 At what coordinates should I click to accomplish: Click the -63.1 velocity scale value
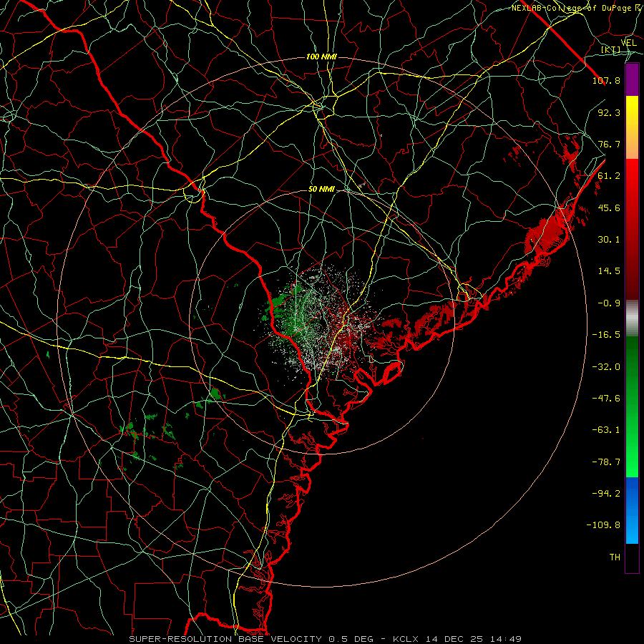(x=606, y=430)
